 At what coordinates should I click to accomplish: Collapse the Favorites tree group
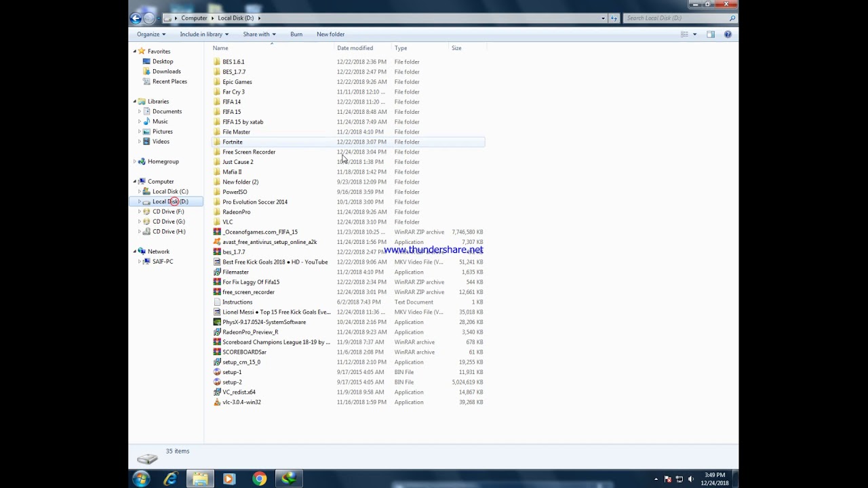pos(134,52)
